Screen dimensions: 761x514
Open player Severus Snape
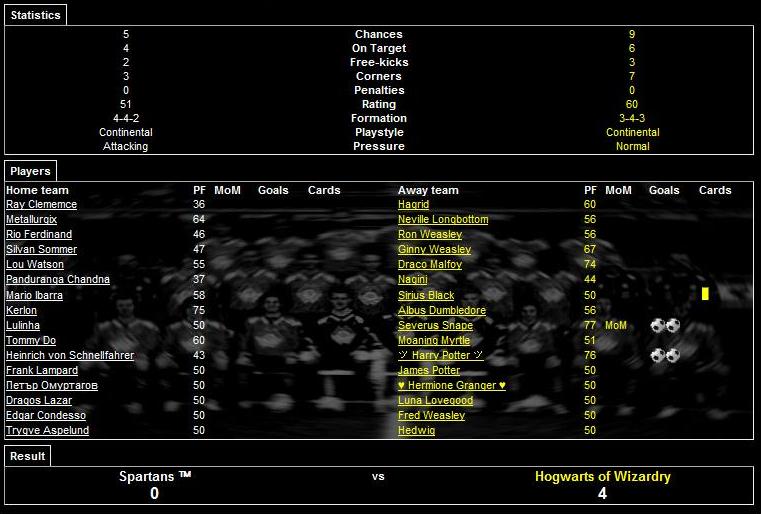[x=435, y=325]
